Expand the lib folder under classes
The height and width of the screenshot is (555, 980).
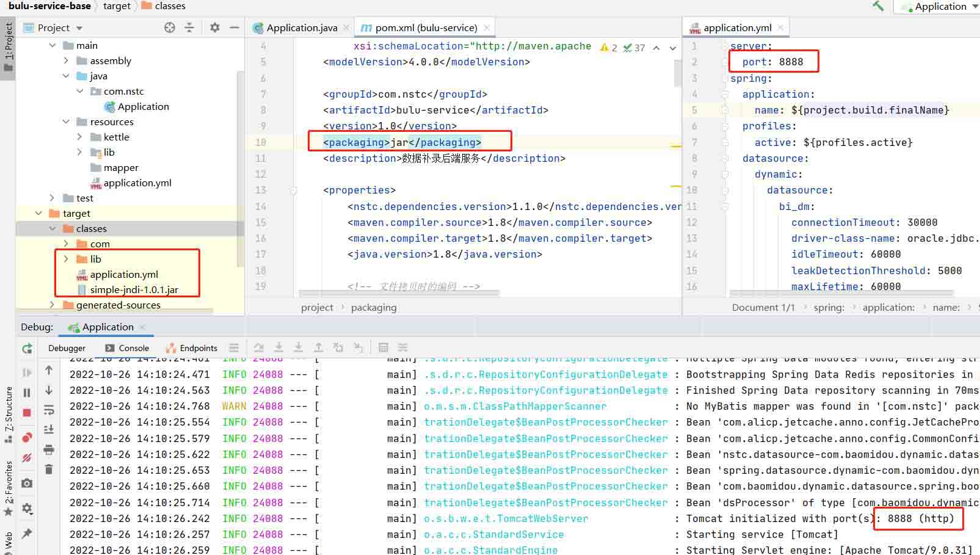[x=66, y=259]
